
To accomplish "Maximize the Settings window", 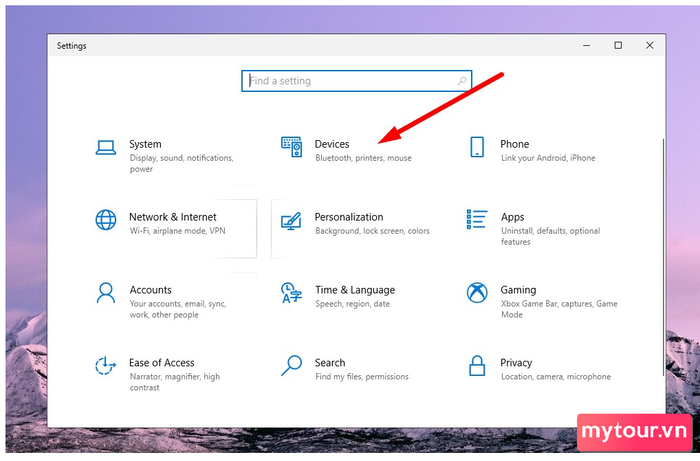I will 618,46.
